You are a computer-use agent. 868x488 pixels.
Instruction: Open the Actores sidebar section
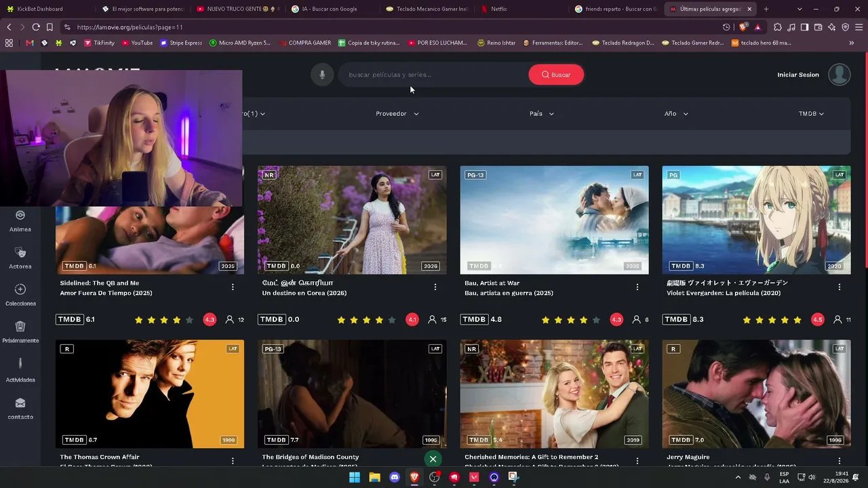click(20, 258)
